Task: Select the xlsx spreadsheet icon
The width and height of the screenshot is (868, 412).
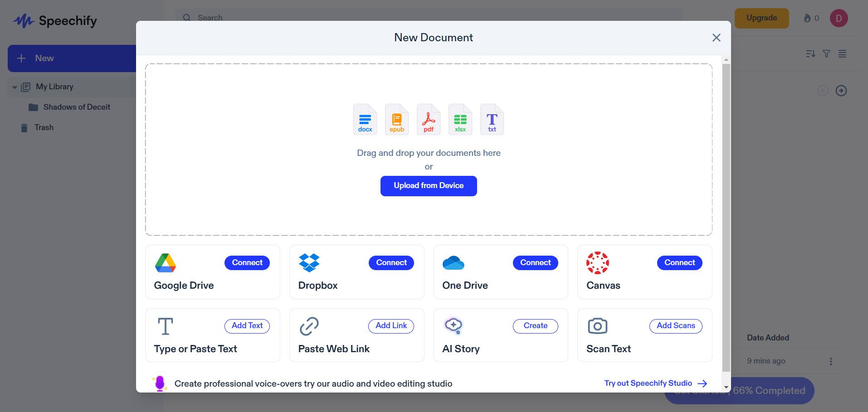Action: [x=460, y=119]
